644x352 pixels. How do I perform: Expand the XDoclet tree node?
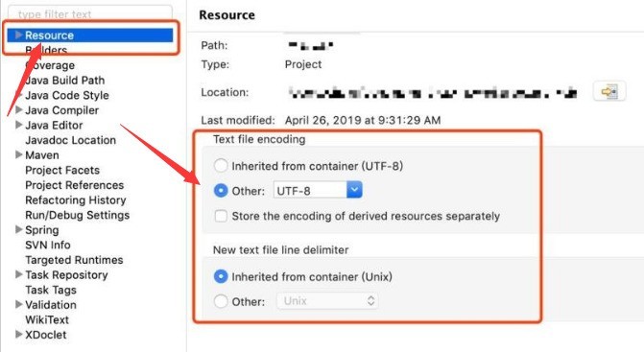pyautogui.click(x=18, y=334)
